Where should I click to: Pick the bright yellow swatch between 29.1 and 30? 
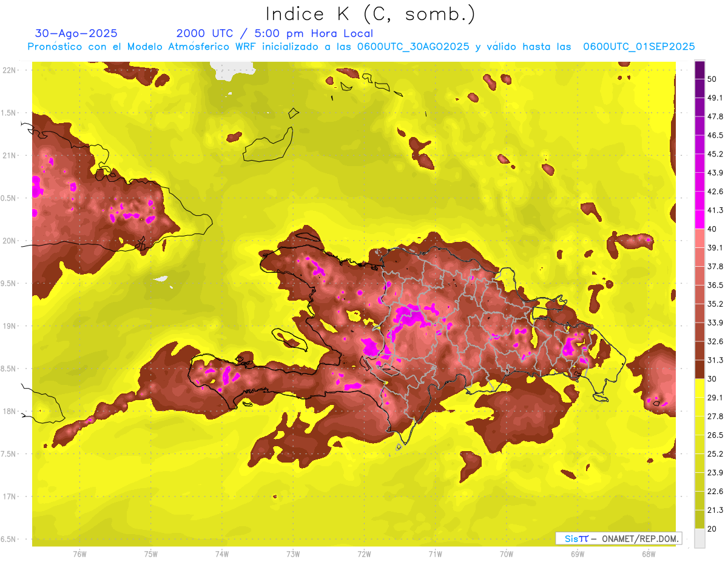click(699, 388)
